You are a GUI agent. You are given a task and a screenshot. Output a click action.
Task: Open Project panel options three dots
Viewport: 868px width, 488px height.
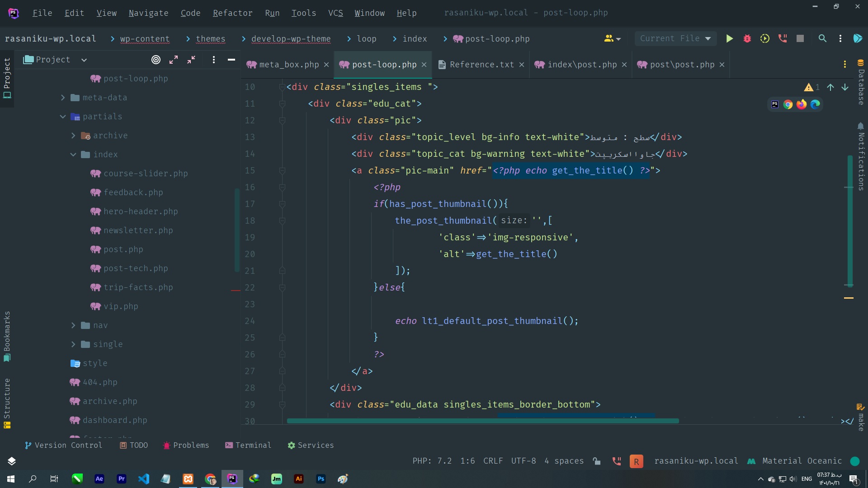214,60
